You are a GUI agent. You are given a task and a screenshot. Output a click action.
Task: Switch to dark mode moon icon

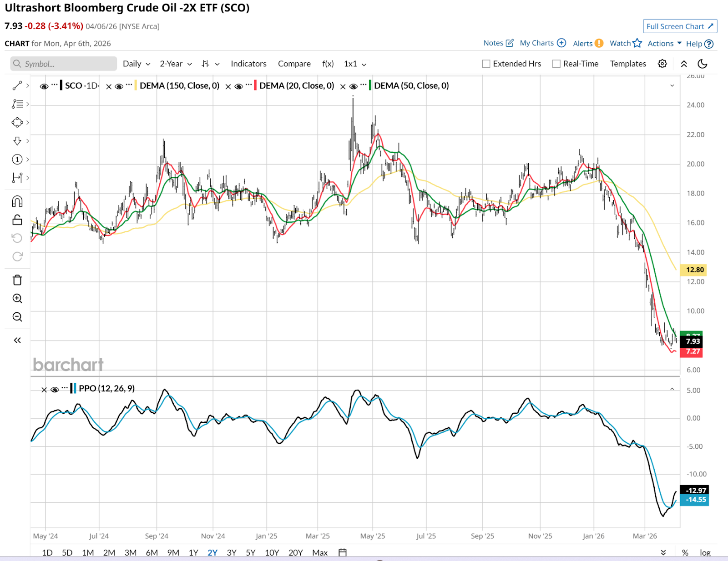[x=703, y=64]
